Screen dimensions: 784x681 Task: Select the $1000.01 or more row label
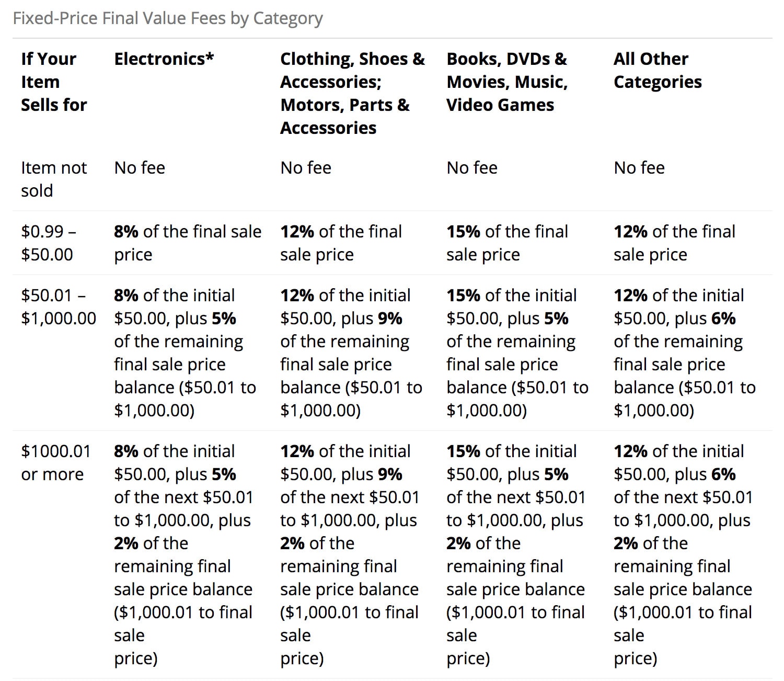[56, 462]
